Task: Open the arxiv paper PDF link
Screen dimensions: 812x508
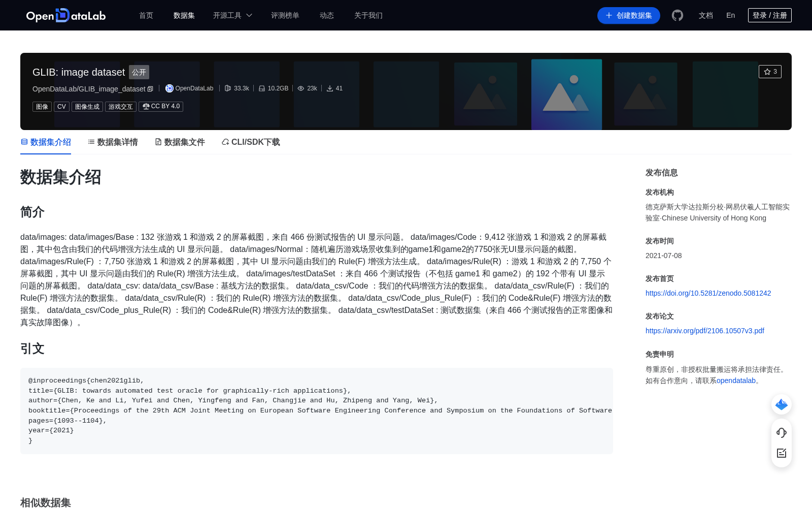Action: 704,331
